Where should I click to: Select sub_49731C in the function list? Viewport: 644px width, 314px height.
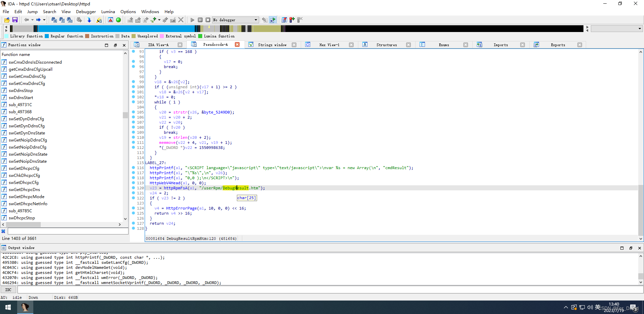click(x=20, y=105)
